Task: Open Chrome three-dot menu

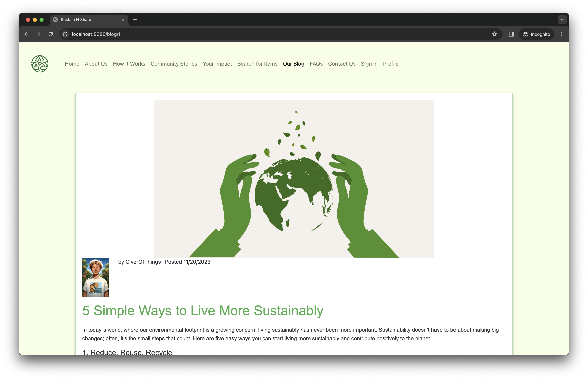Action: (x=561, y=34)
